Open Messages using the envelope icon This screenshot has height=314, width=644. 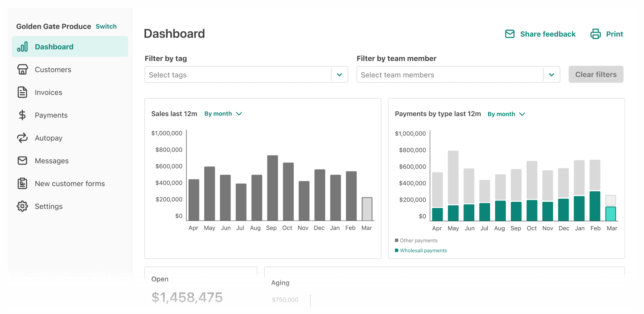click(x=22, y=161)
